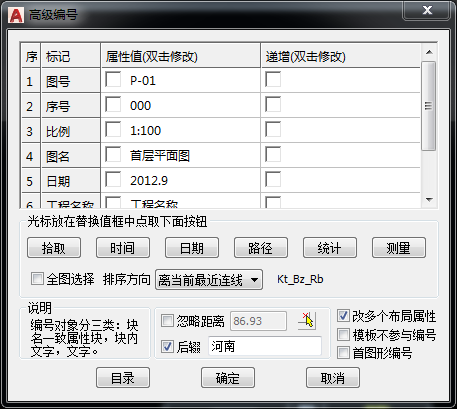
Task: Click the pick-distance cursor icon
Action: click(x=307, y=321)
